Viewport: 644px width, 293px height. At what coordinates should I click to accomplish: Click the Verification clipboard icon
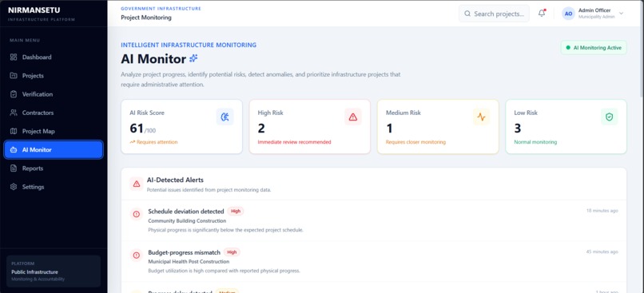pyautogui.click(x=14, y=94)
